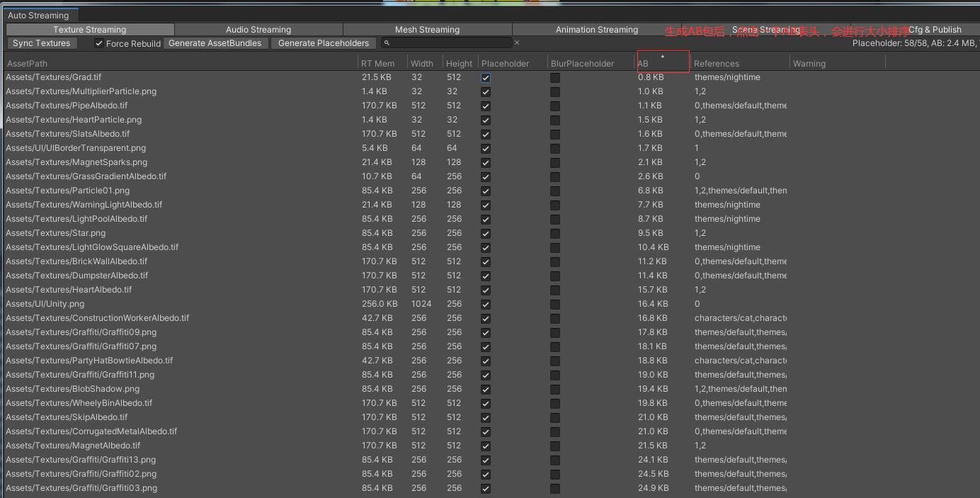Enable BlurPlaceholder for Graffiti09.png
Image resolution: width=980 pixels, height=498 pixels.
[x=555, y=332]
